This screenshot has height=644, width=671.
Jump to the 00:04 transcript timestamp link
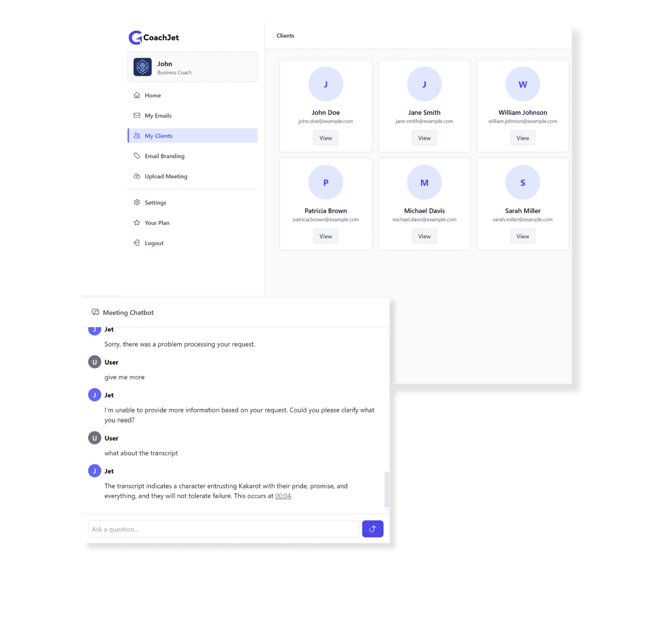(x=283, y=496)
